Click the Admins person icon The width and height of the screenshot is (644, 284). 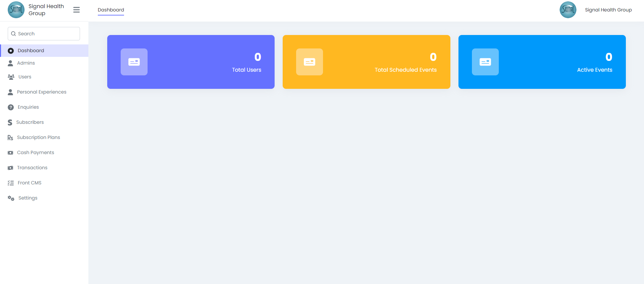[x=10, y=63]
